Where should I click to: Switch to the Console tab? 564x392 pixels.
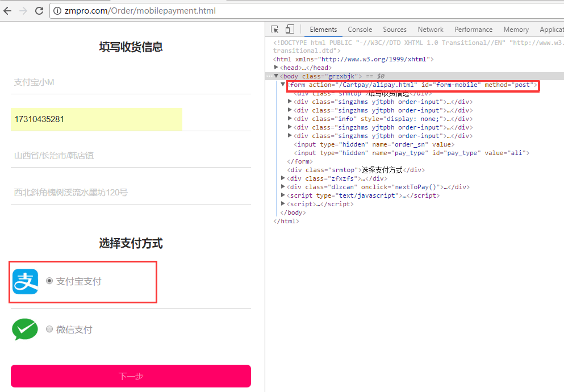(360, 30)
